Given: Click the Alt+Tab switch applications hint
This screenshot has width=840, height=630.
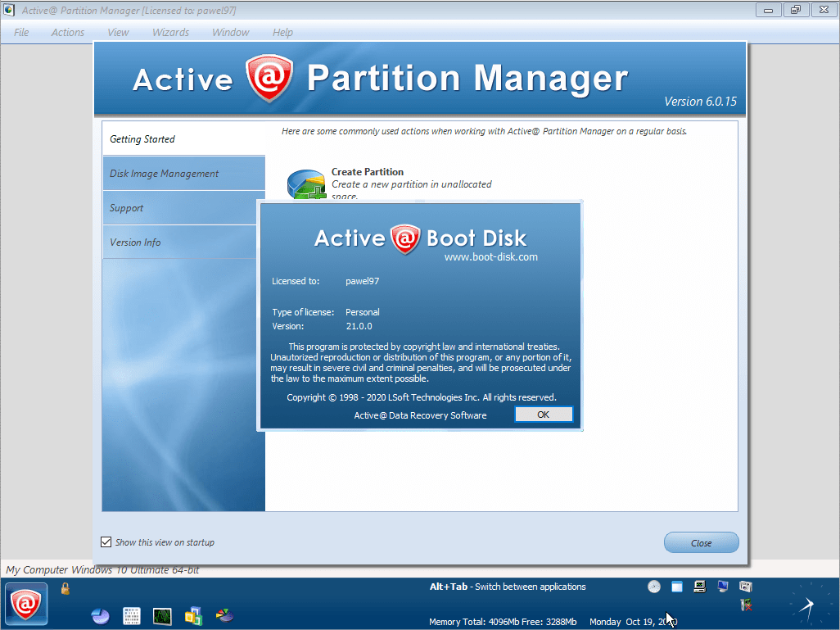Looking at the screenshot, I should click(x=508, y=587).
